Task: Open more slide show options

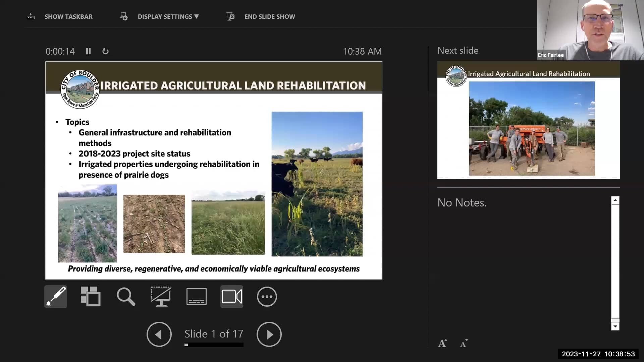Action: pos(267,296)
